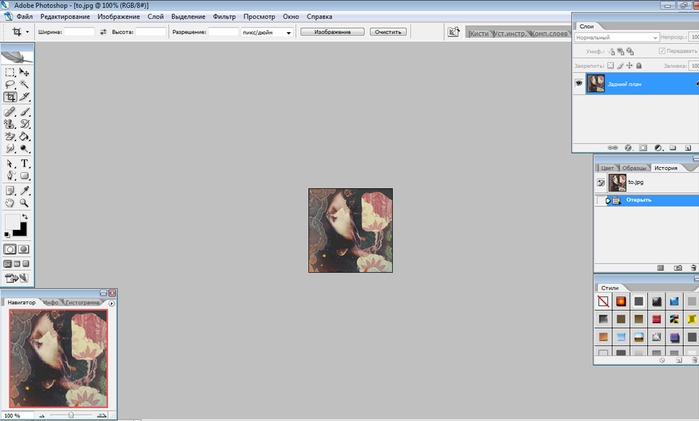This screenshot has height=421, width=699.
Task: Reset default foreground and background colors
Action: [7, 234]
